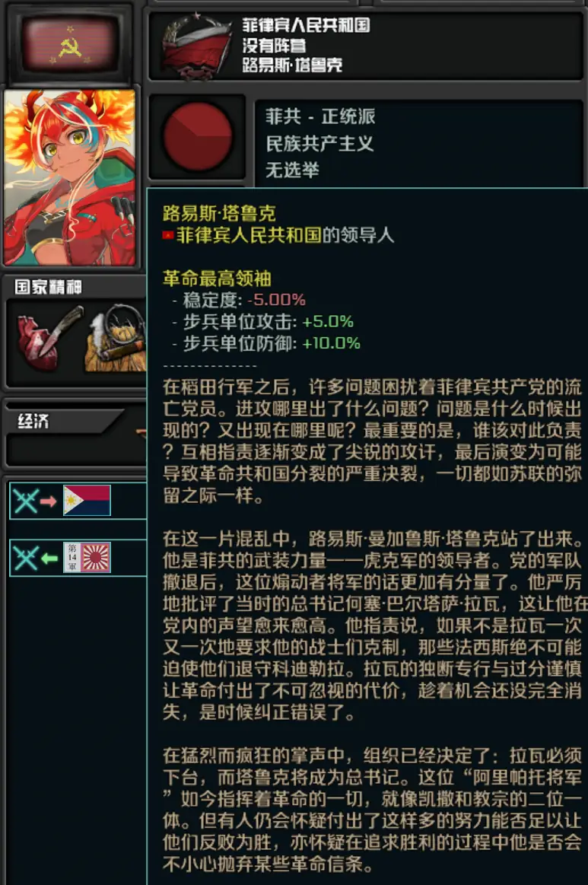This screenshot has height=885, width=588.
Task: Click the 菲共 - 正统派 party name
Action: pos(320,116)
